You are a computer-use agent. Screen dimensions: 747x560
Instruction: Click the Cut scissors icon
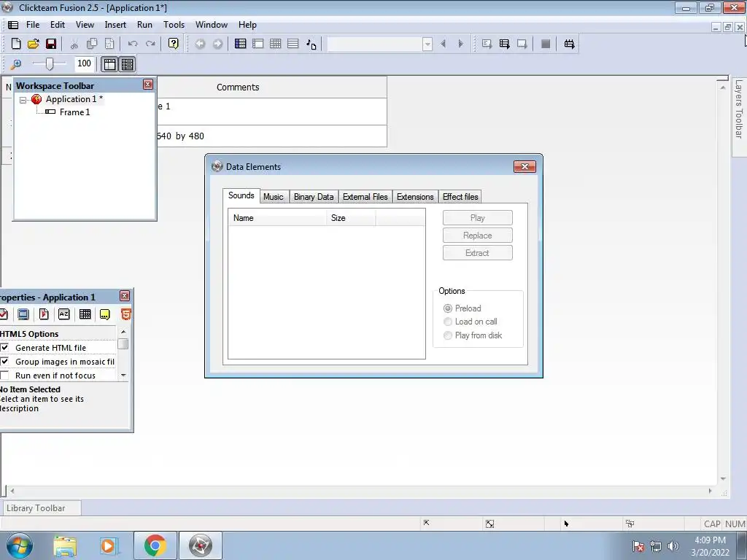[74, 44]
